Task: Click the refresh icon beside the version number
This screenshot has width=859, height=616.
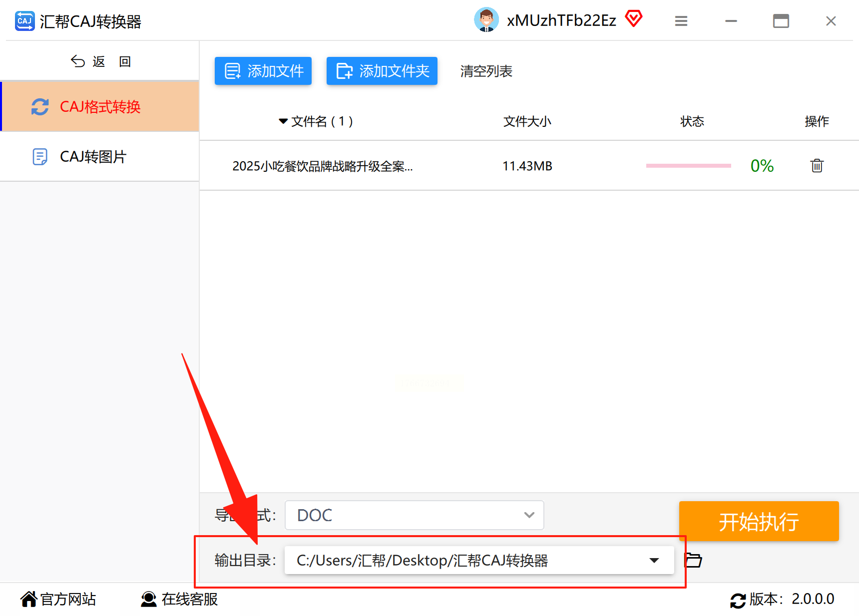Action: click(x=738, y=600)
